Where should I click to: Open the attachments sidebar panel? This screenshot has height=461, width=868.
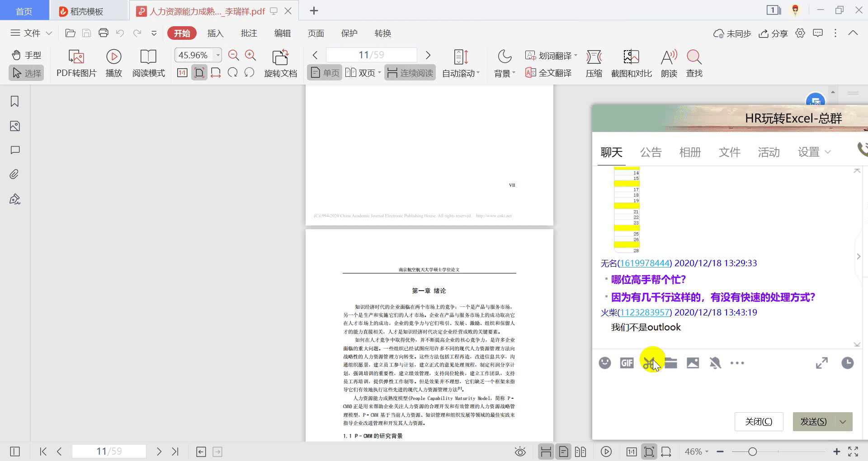pos(15,174)
